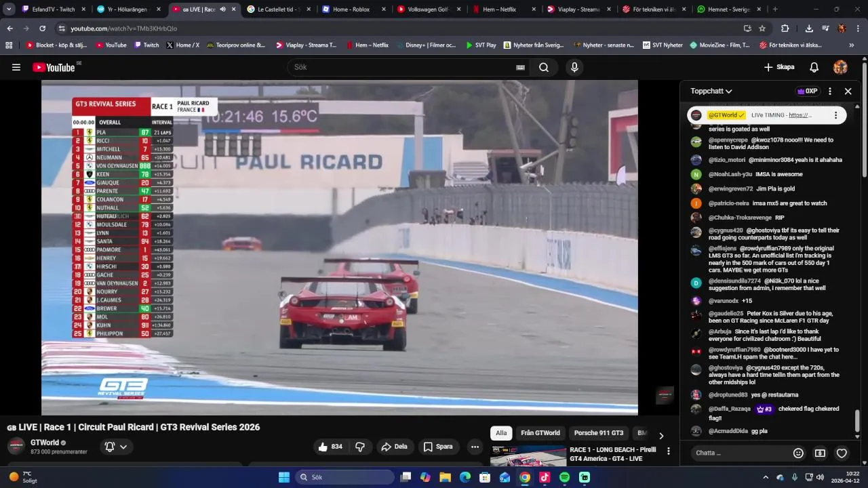Screen dimensions: 868x488
Task: Click the Dela share button
Action: pos(394,447)
